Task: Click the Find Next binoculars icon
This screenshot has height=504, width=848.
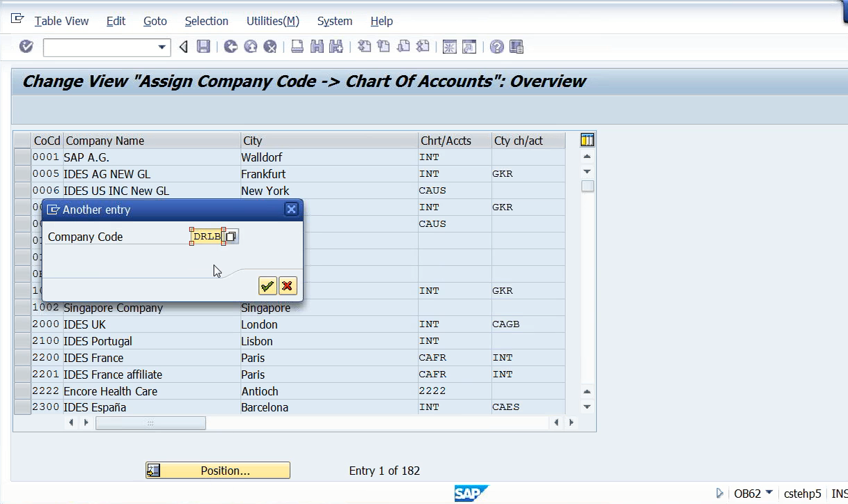Action: [336, 47]
